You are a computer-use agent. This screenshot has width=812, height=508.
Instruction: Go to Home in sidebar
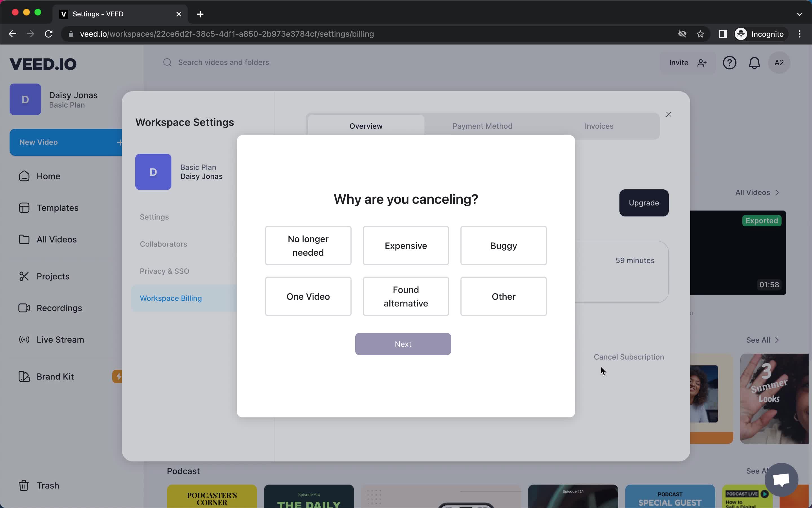click(39, 176)
